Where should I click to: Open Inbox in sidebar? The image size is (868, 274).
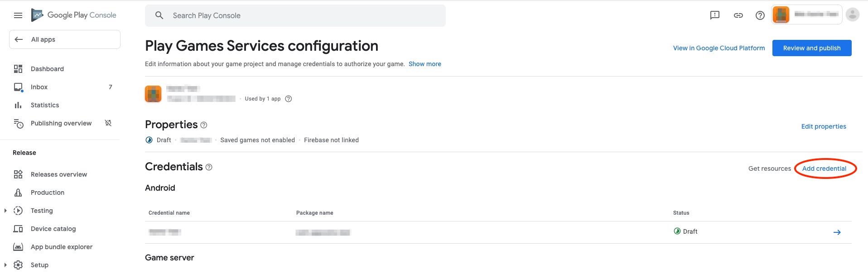pos(39,87)
